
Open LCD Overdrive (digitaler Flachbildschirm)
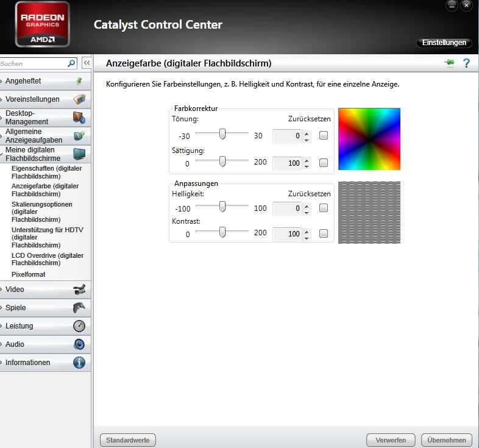[x=48, y=259]
